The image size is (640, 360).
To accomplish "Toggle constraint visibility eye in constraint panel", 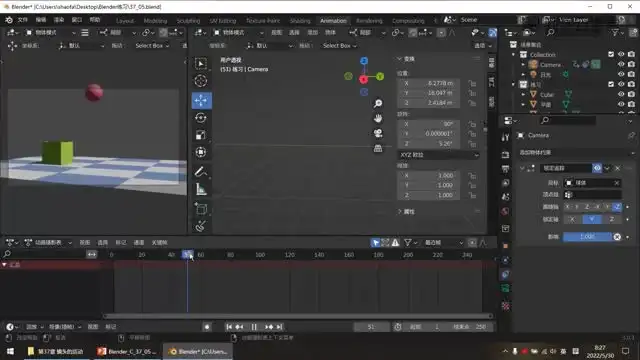I will (x=597, y=168).
